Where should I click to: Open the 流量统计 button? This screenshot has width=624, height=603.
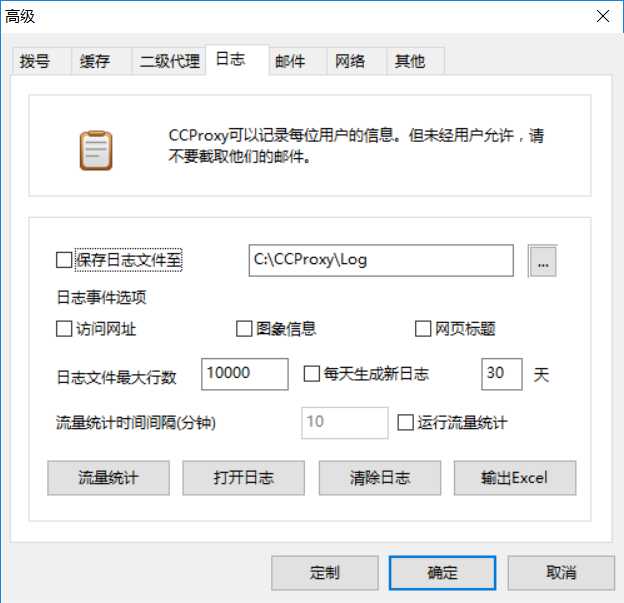[108, 478]
